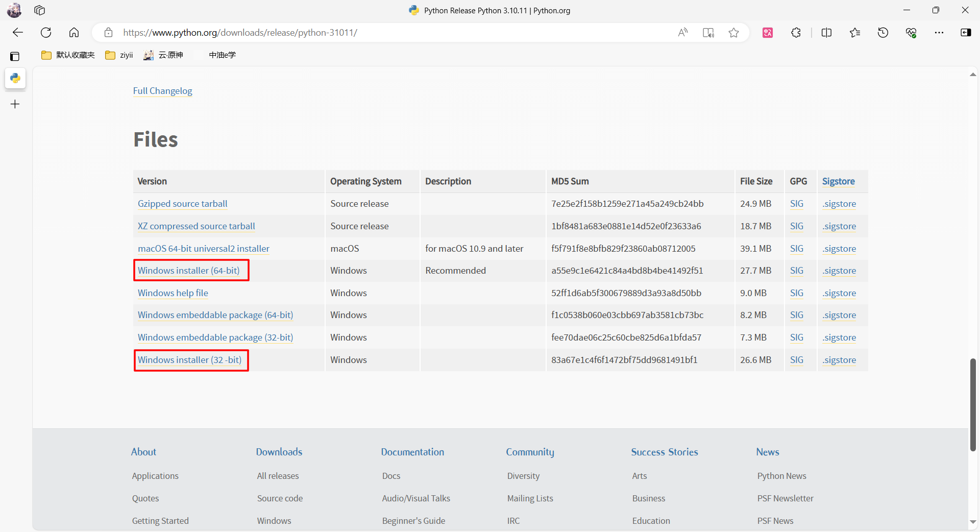Open the Read aloud icon
Viewport: 980px width, 532px height.
tap(682, 33)
